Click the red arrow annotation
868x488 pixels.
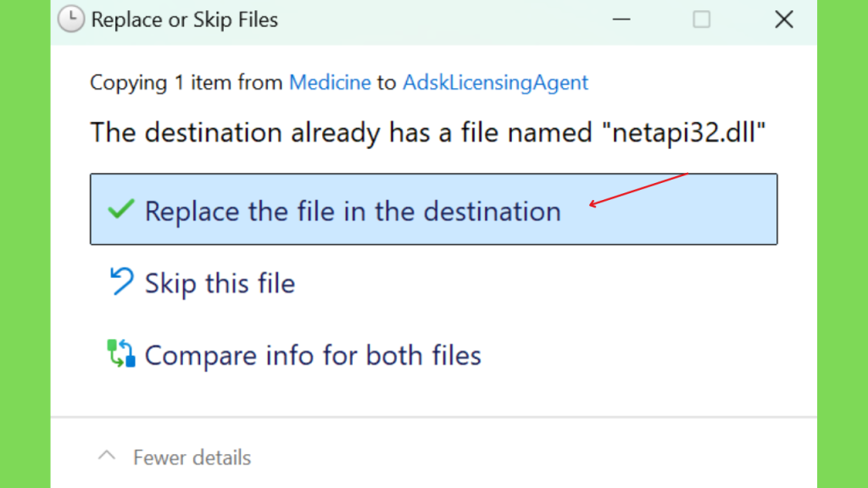pos(638,190)
